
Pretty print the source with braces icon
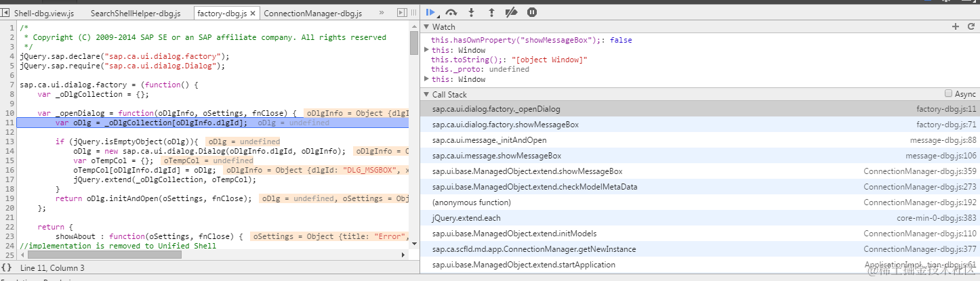(x=7, y=268)
